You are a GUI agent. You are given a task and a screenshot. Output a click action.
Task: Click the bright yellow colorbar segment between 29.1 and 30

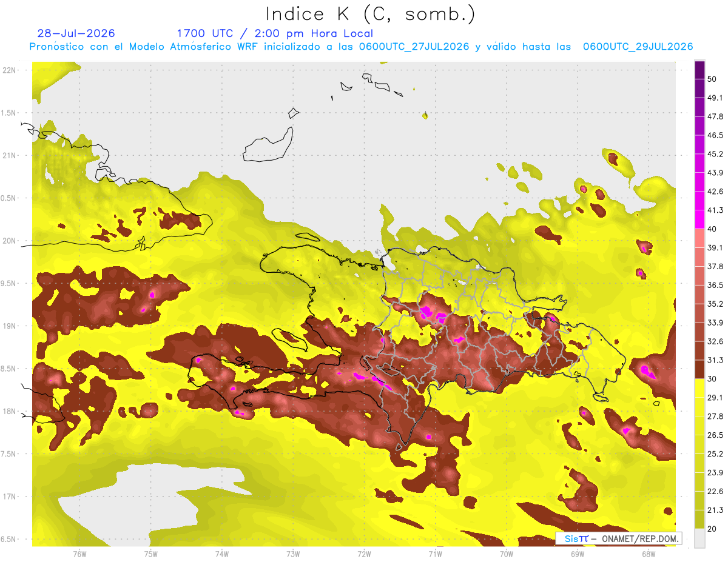[699, 388]
